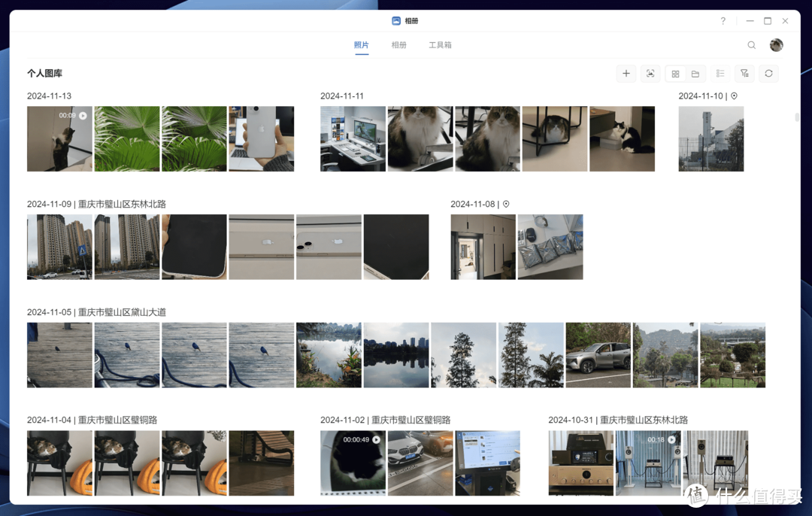
Task: Open the silver car photo thumbnail
Action: pos(598,355)
